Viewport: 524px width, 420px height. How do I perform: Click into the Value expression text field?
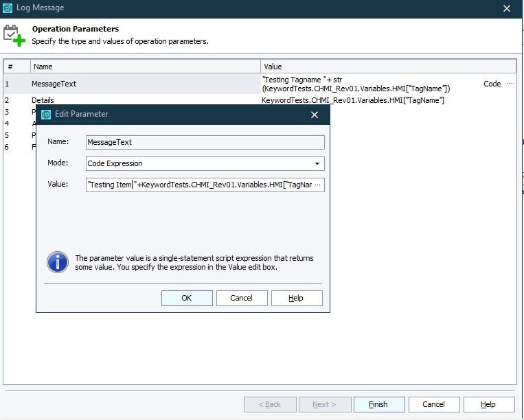pos(199,185)
